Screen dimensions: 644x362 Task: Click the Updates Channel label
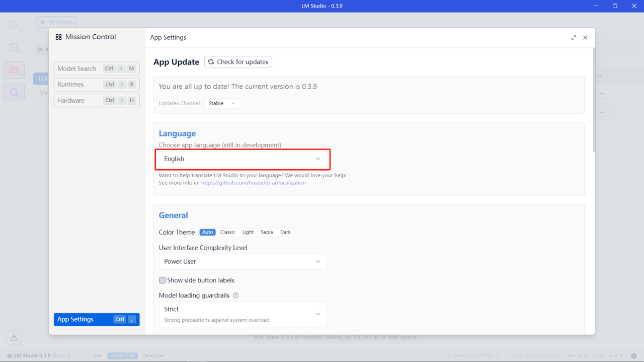[179, 103]
